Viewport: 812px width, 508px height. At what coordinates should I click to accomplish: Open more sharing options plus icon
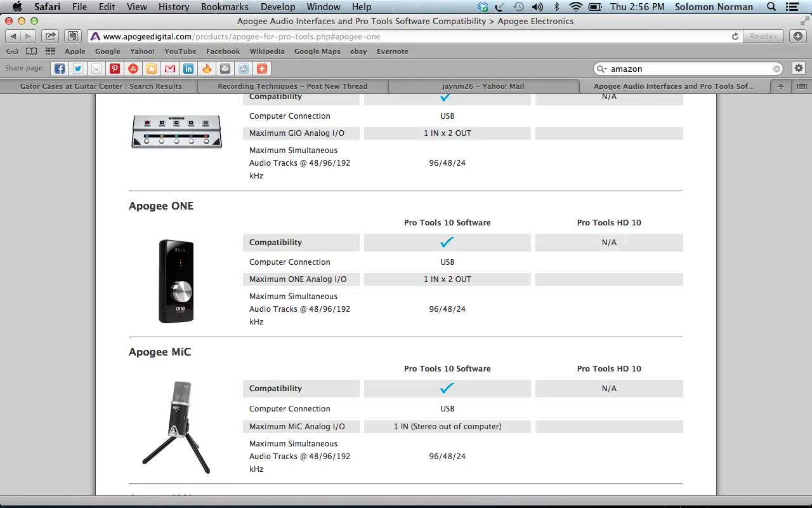click(x=261, y=69)
